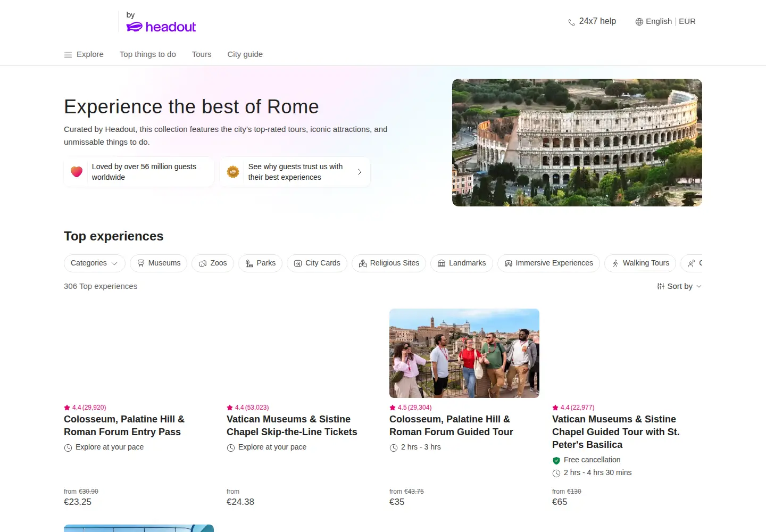Open the Top things to do menu
Screen dimensions: 766x532
pos(148,54)
